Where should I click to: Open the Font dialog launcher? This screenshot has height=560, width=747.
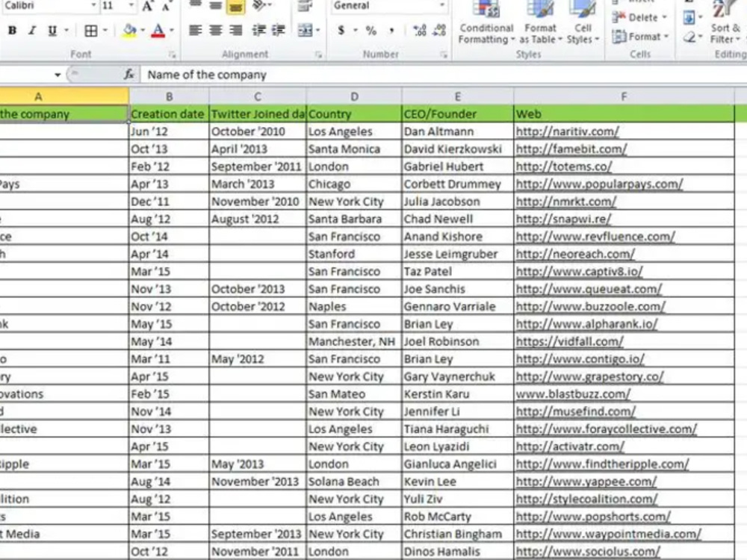(172, 55)
